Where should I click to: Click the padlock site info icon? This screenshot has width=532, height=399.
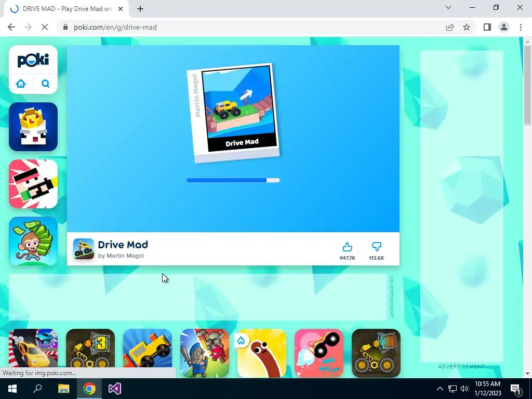coord(65,27)
